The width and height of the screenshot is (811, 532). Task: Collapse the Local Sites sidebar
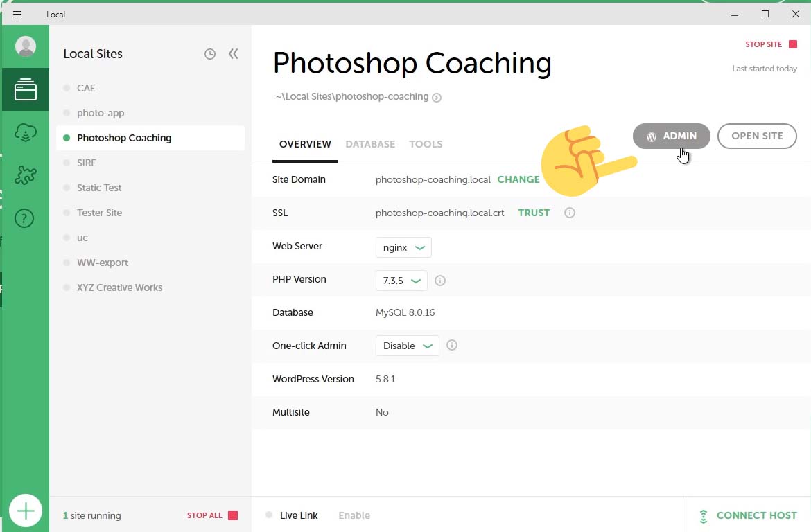point(234,54)
